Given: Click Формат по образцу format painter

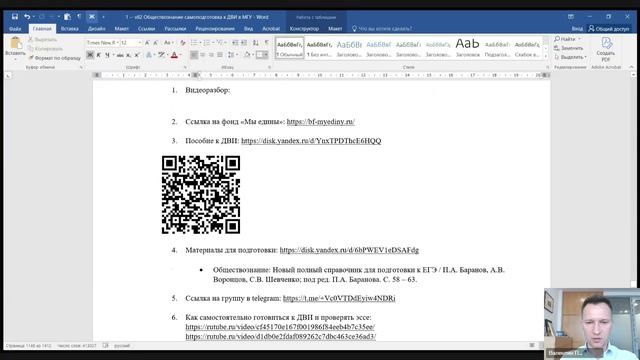Looking at the screenshot, I should (55, 58).
